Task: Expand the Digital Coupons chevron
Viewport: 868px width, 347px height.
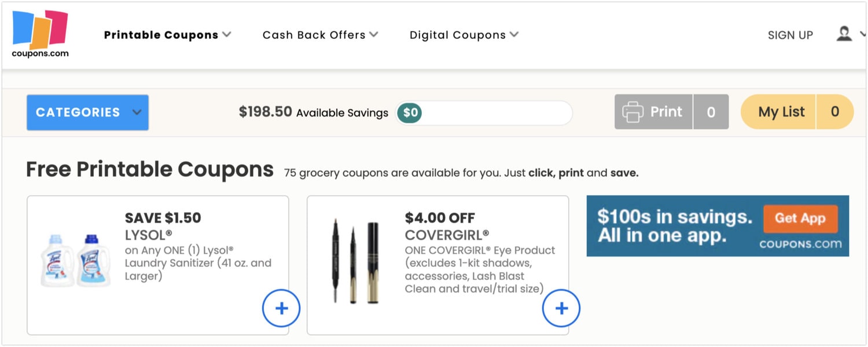Action: coord(514,34)
